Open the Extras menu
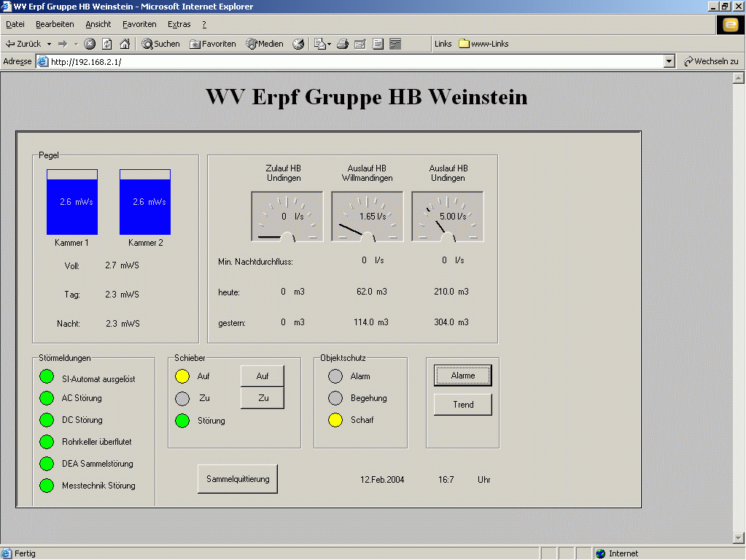This screenshot has height=560, width=746. (x=179, y=24)
